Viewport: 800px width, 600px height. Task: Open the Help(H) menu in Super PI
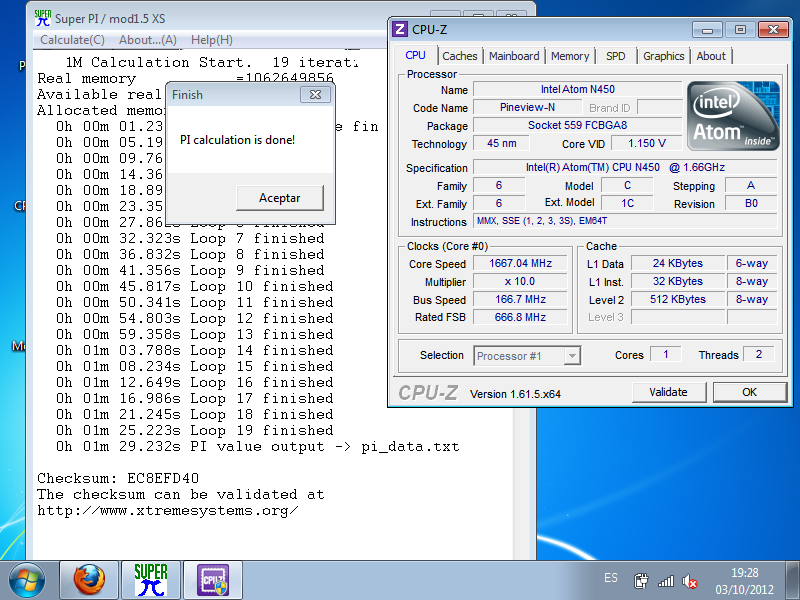[x=212, y=40]
